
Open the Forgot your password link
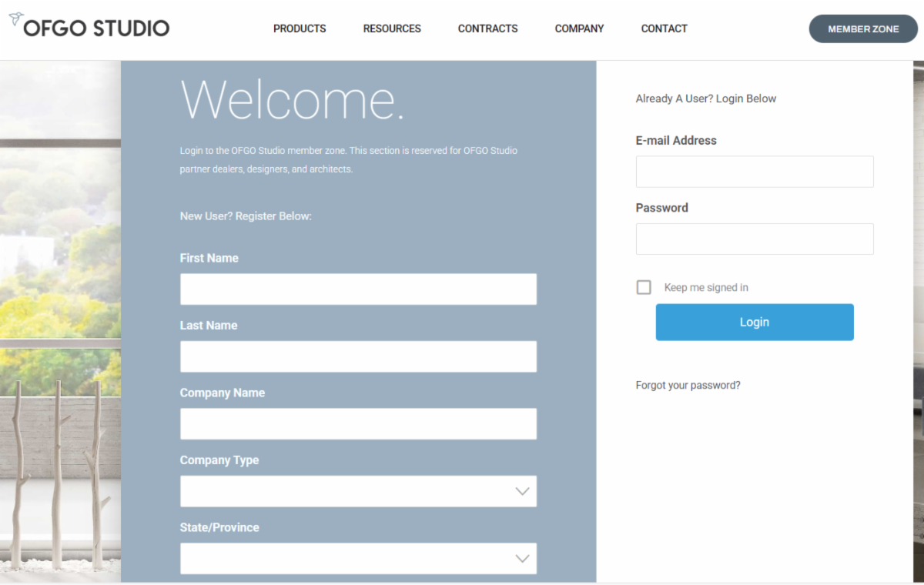[x=688, y=385]
